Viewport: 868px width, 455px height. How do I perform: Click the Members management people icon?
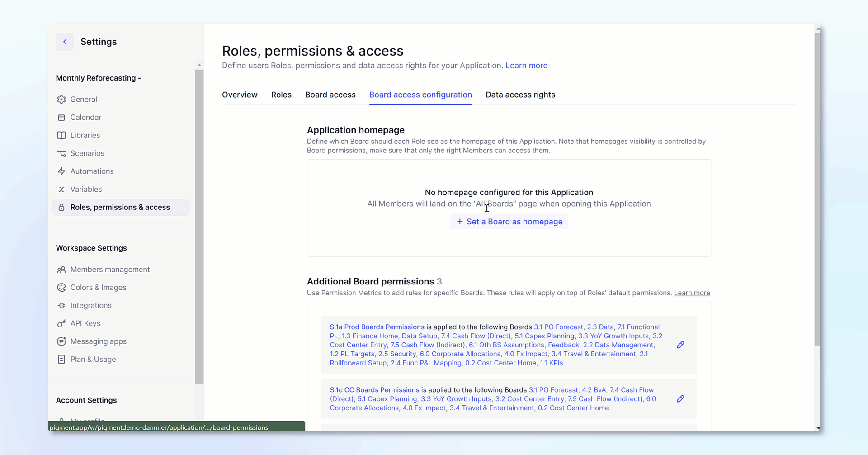(x=61, y=270)
